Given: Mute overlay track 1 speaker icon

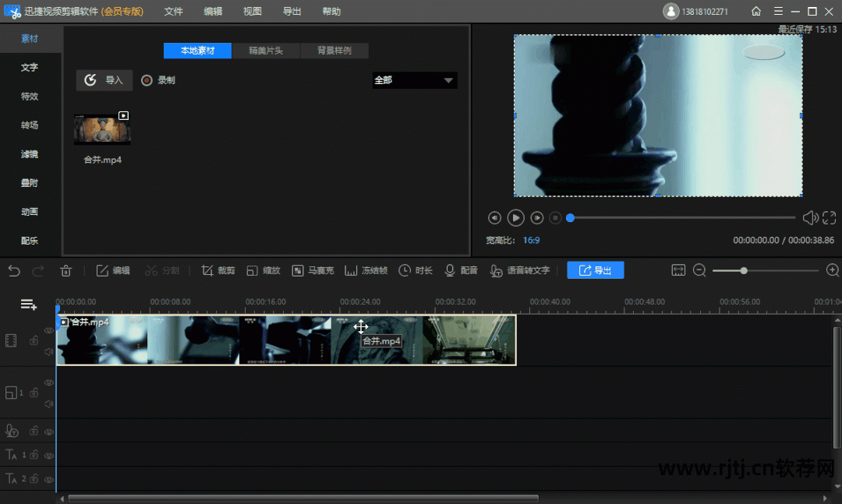Looking at the screenshot, I should pos(49,404).
